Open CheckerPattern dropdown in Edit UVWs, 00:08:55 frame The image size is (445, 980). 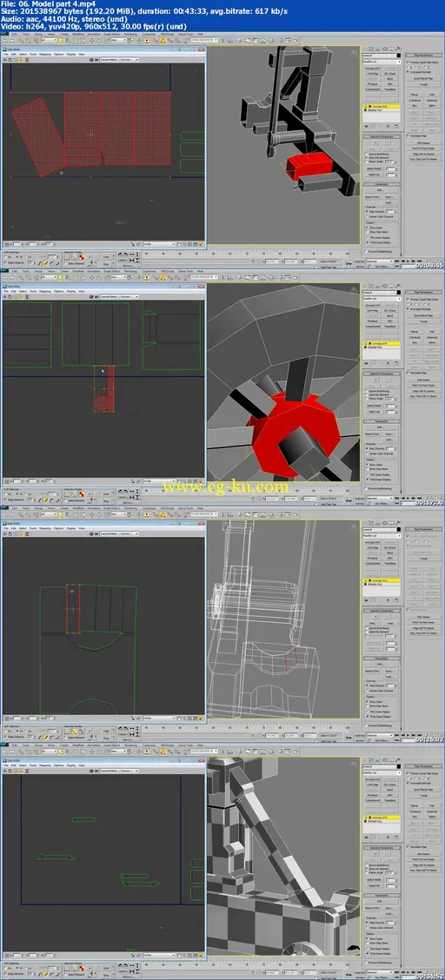coord(119,59)
